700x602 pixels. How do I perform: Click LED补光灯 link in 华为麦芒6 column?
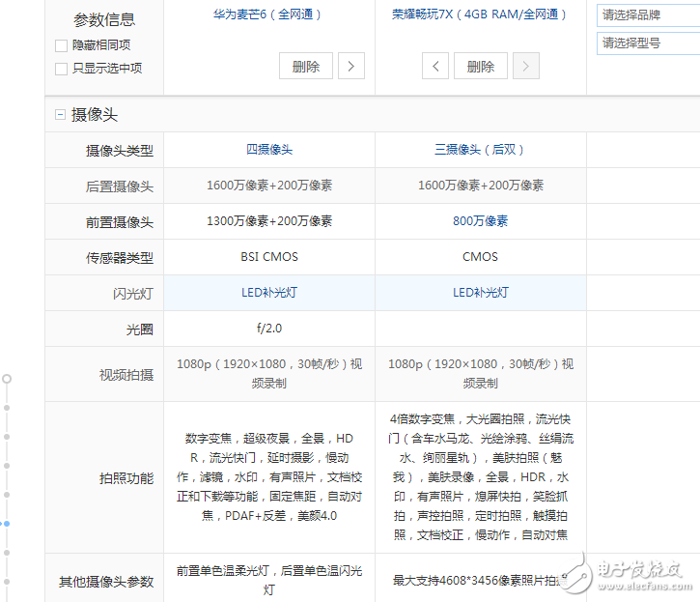tap(268, 292)
